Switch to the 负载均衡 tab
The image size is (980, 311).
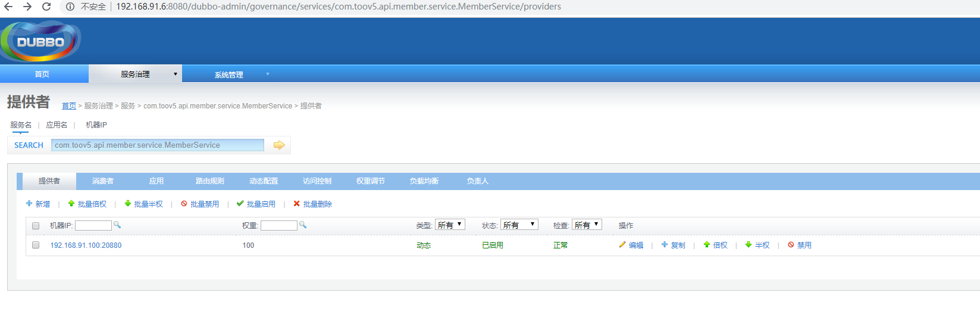424,181
